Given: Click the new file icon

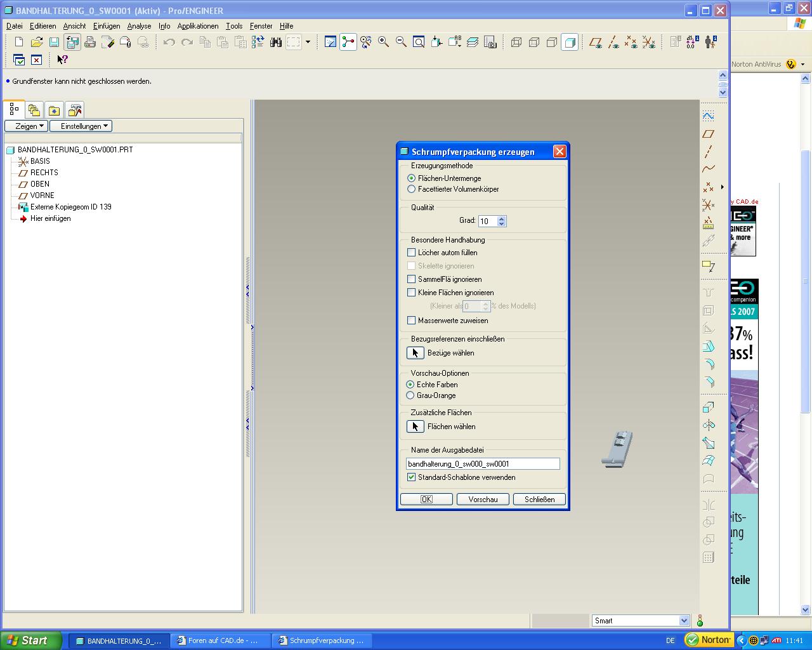Looking at the screenshot, I should coord(18,43).
